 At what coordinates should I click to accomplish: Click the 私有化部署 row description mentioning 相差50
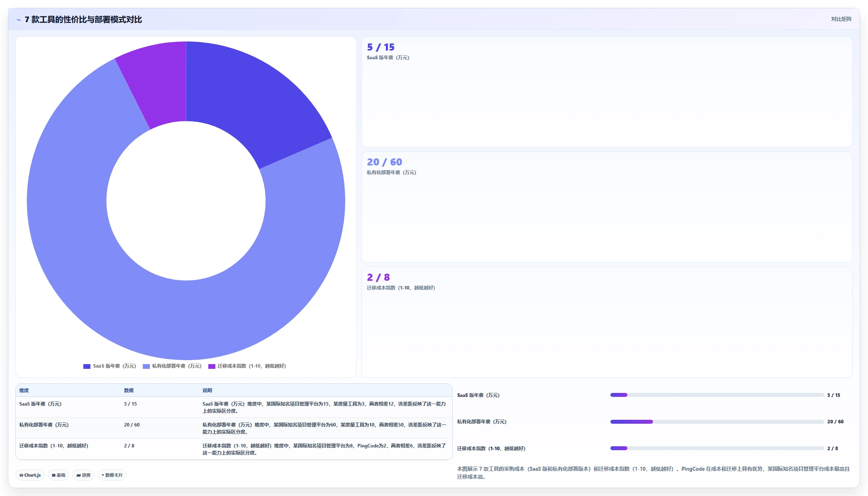coord(324,428)
